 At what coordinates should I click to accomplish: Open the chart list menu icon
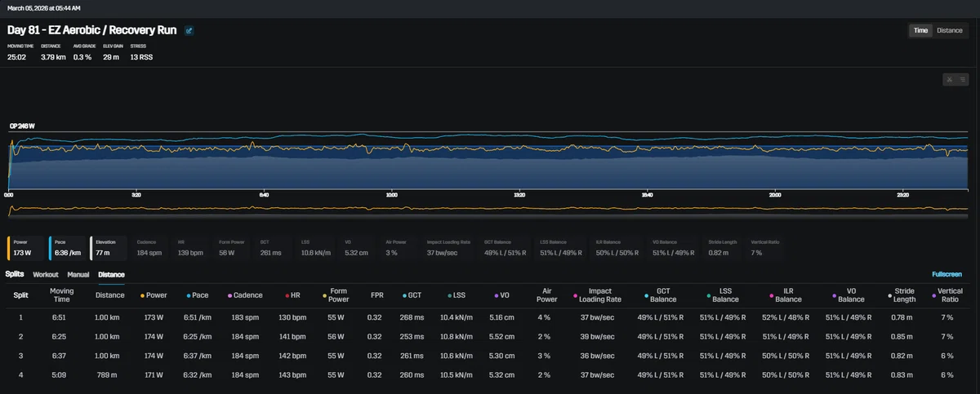[962, 79]
